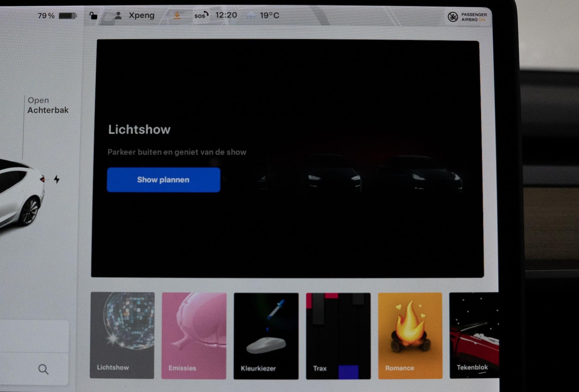Open the Trax music tile
The height and width of the screenshot is (392, 579).
click(338, 335)
